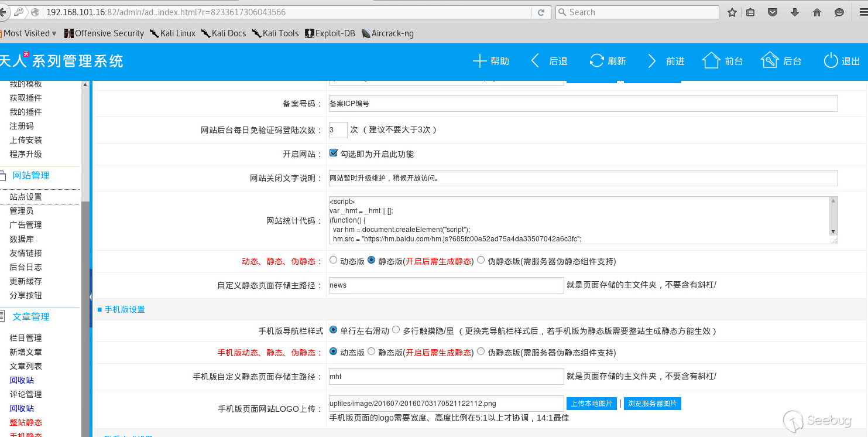Click the browser back arrow button
868x437 pixels.
point(4,12)
